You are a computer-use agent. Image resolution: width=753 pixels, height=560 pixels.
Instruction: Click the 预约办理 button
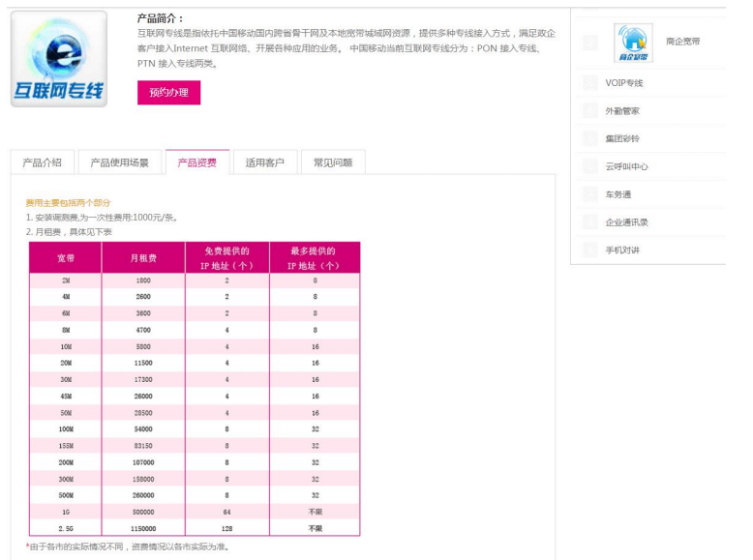tap(168, 93)
